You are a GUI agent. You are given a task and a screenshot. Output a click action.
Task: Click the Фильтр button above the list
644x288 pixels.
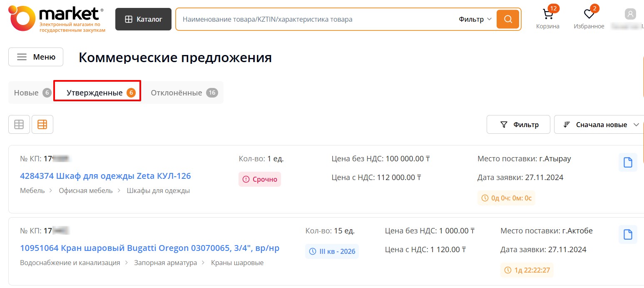518,125
